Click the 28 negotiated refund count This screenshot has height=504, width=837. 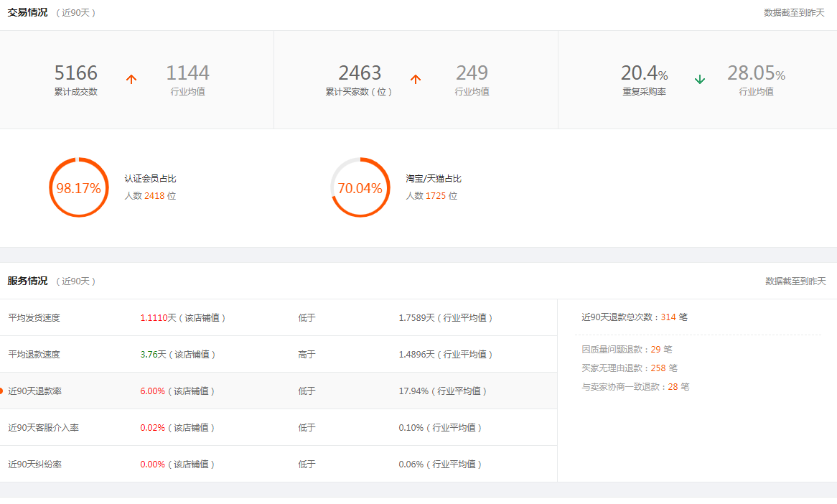click(673, 387)
